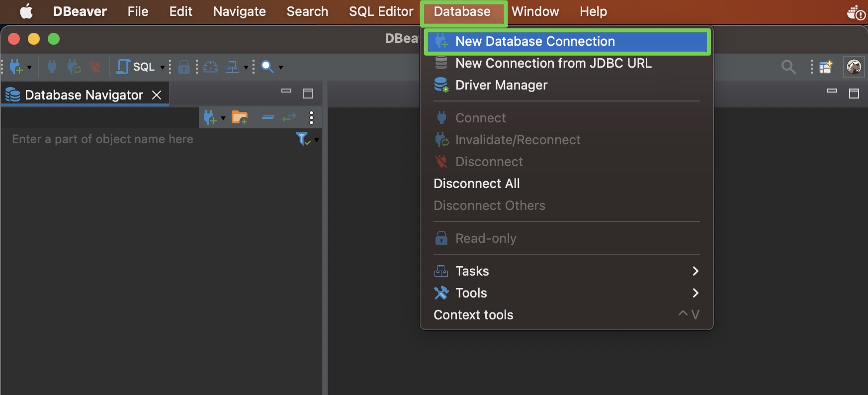Select New Database Connection

pos(567,41)
